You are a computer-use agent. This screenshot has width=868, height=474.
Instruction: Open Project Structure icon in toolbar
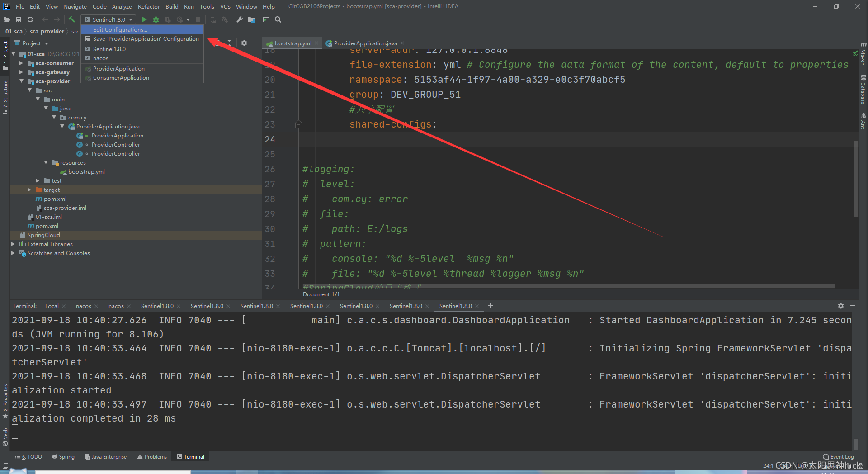pyautogui.click(x=251, y=19)
